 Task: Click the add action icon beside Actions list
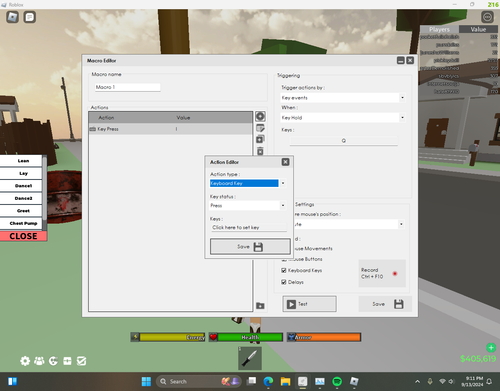coord(260,116)
